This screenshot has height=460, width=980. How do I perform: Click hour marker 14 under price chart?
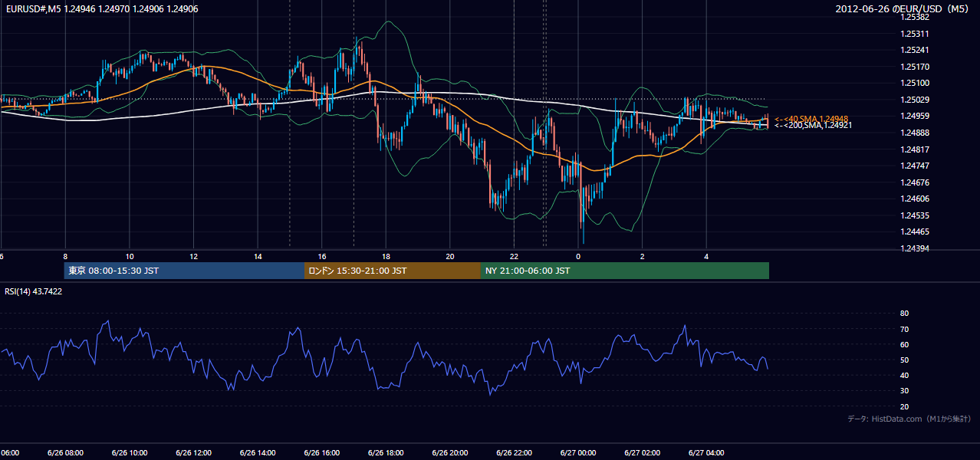(x=258, y=257)
